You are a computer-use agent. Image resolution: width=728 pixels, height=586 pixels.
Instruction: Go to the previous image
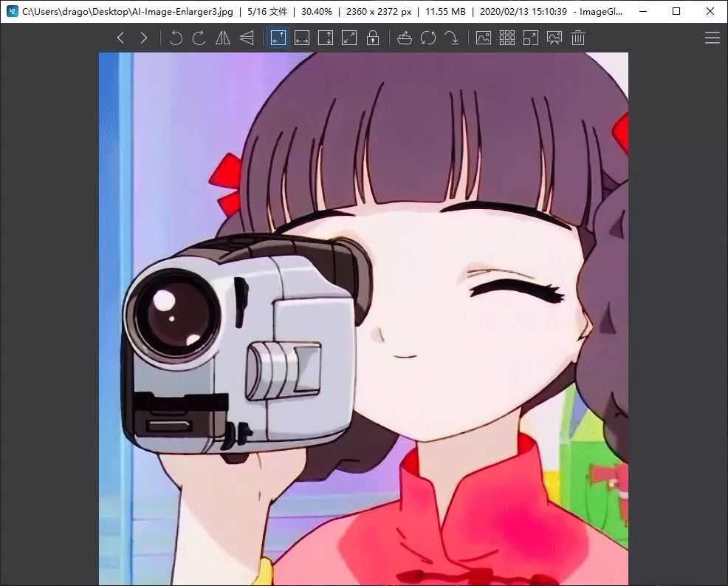[x=120, y=38]
